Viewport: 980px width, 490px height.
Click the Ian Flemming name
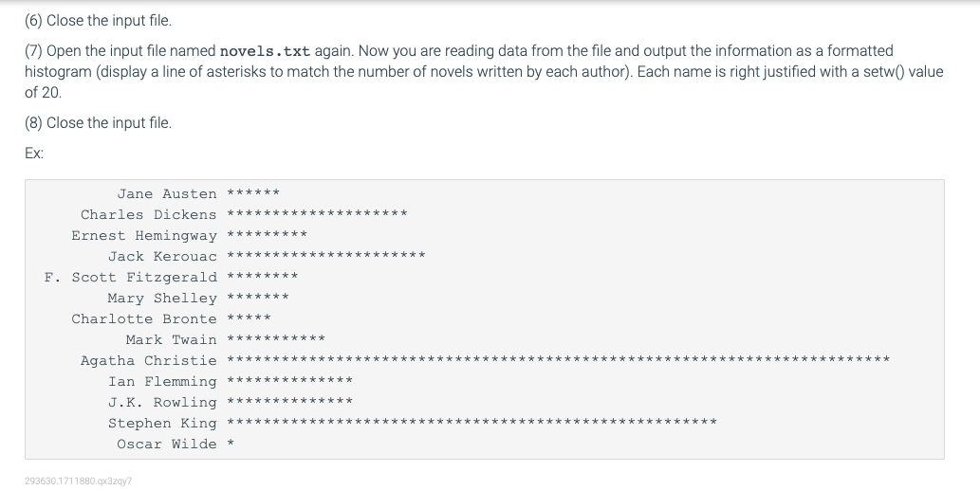tap(162, 381)
